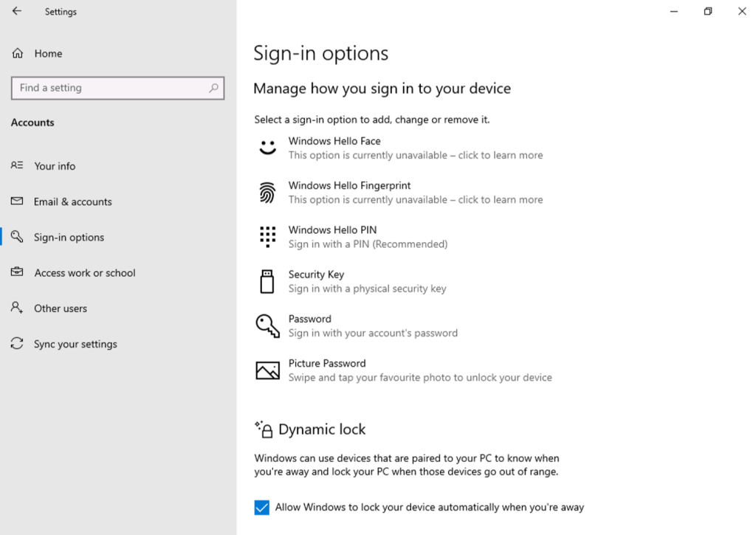Click the Sync your settings sync icon
Image resolution: width=756 pixels, height=535 pixels.
(16, 344)
